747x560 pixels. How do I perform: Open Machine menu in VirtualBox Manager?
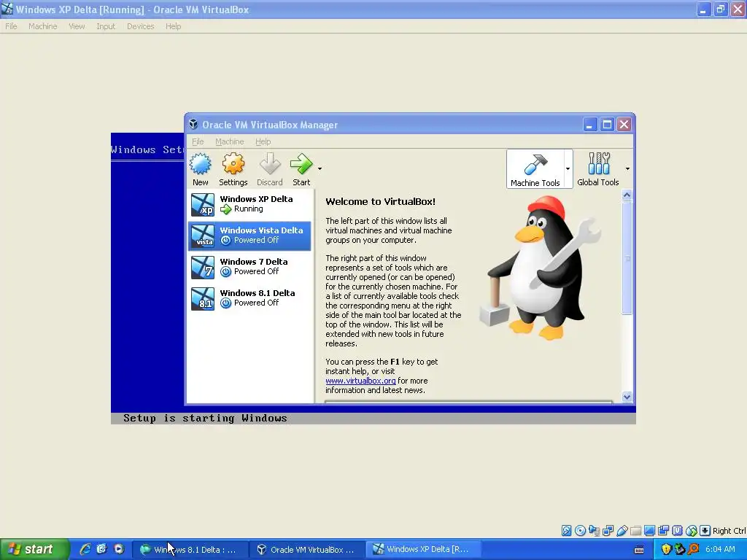coord(229,141)
